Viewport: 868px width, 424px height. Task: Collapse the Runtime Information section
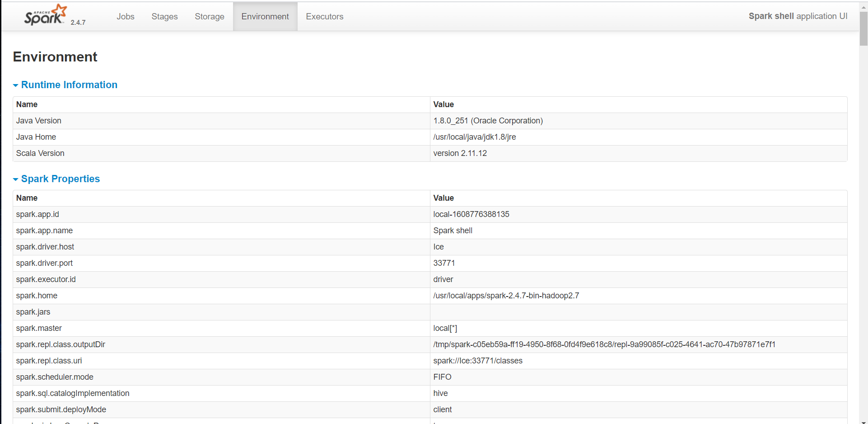65,85
